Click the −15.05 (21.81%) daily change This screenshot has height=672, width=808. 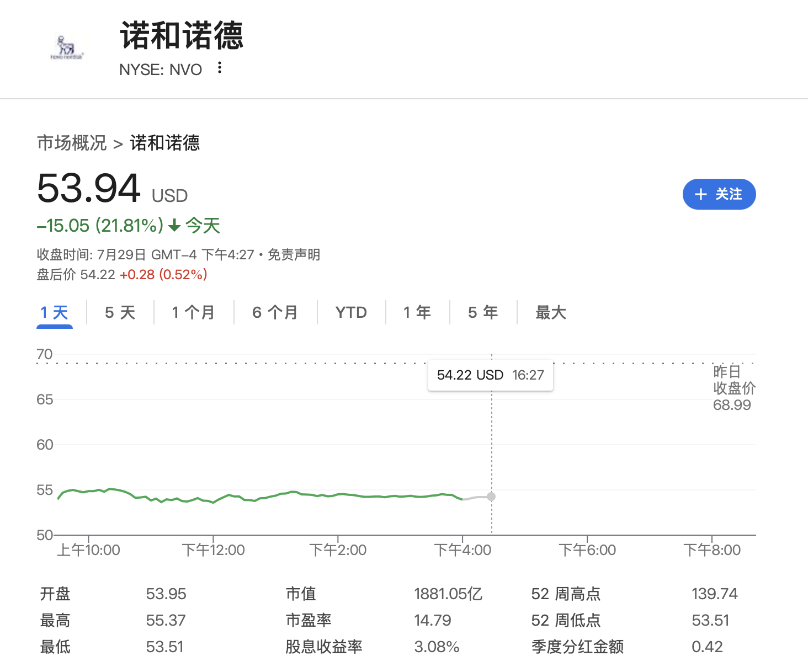(x=100, y=226)
